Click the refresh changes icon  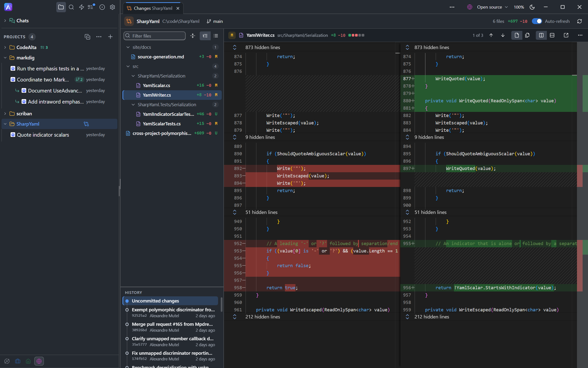(579, 21)
